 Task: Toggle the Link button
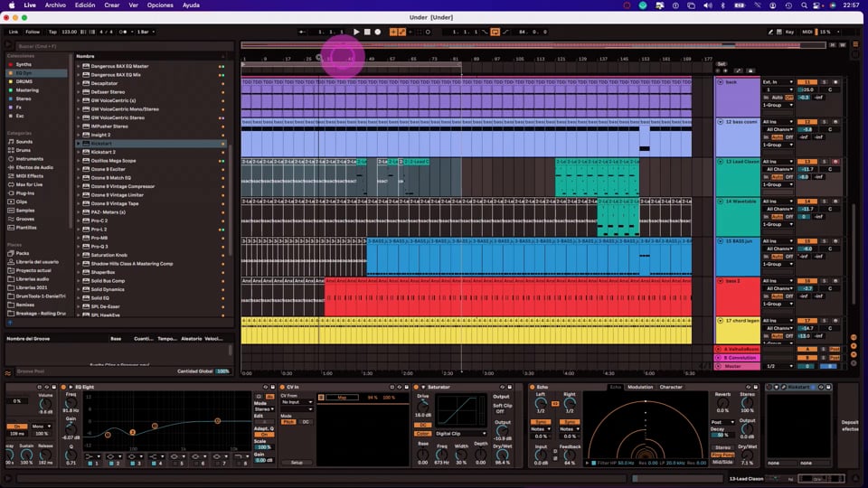pos(14,33)
